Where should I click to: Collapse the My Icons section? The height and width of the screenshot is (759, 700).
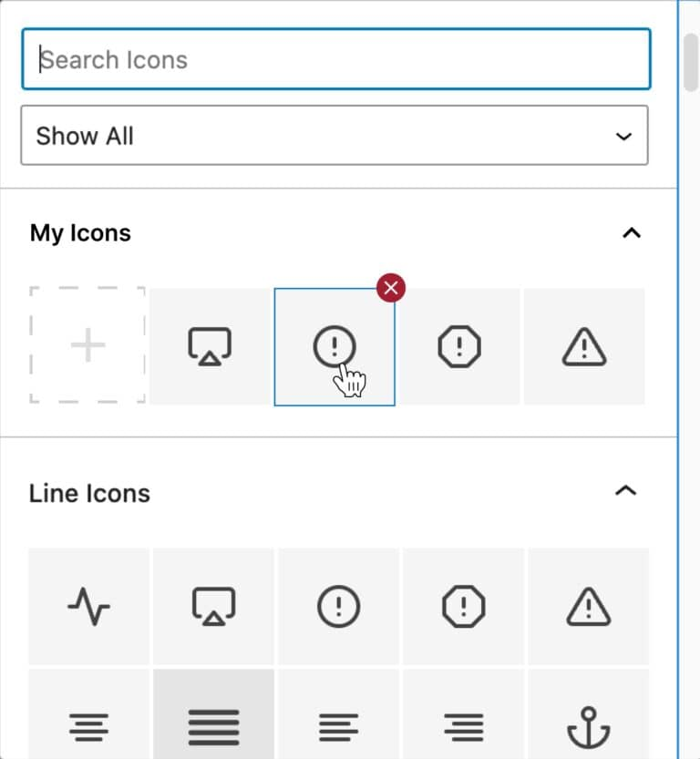(x=633, y=233)
